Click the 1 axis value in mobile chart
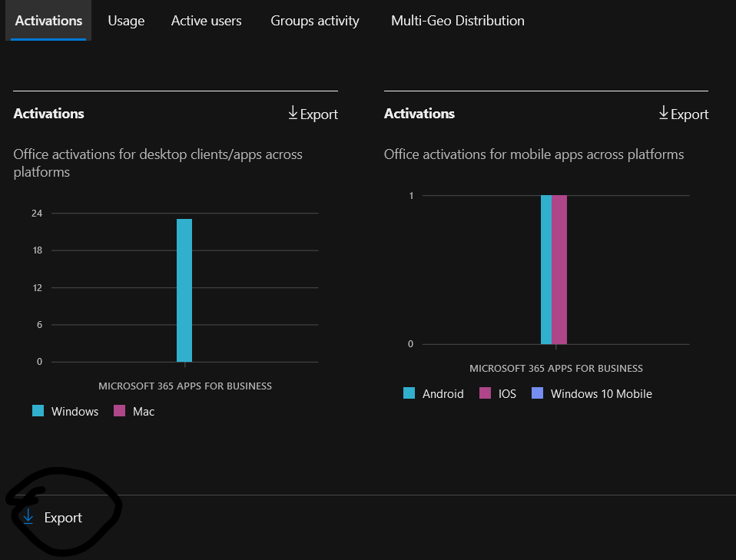 tap(411, 196)
